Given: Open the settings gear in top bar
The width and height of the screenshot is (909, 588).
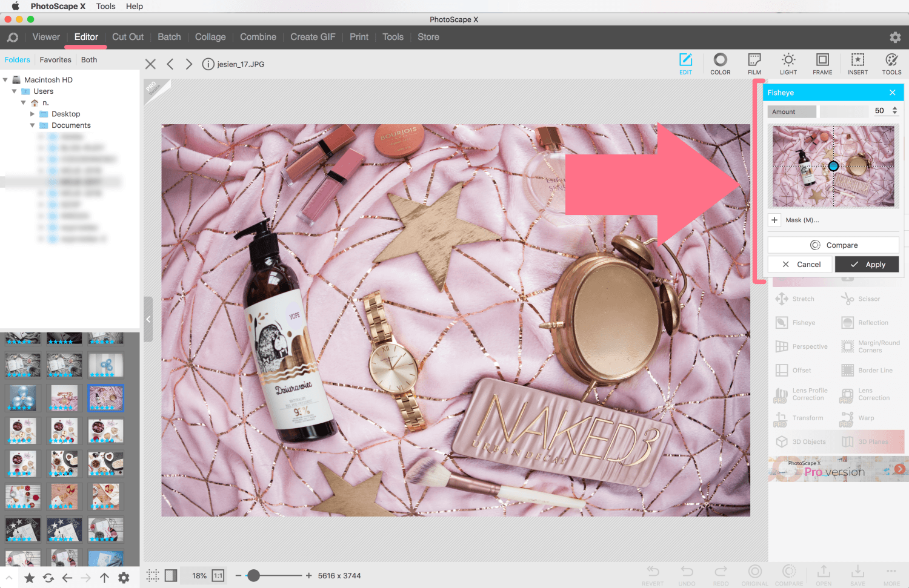Looking at the screenshot, I should coord(895,38).
